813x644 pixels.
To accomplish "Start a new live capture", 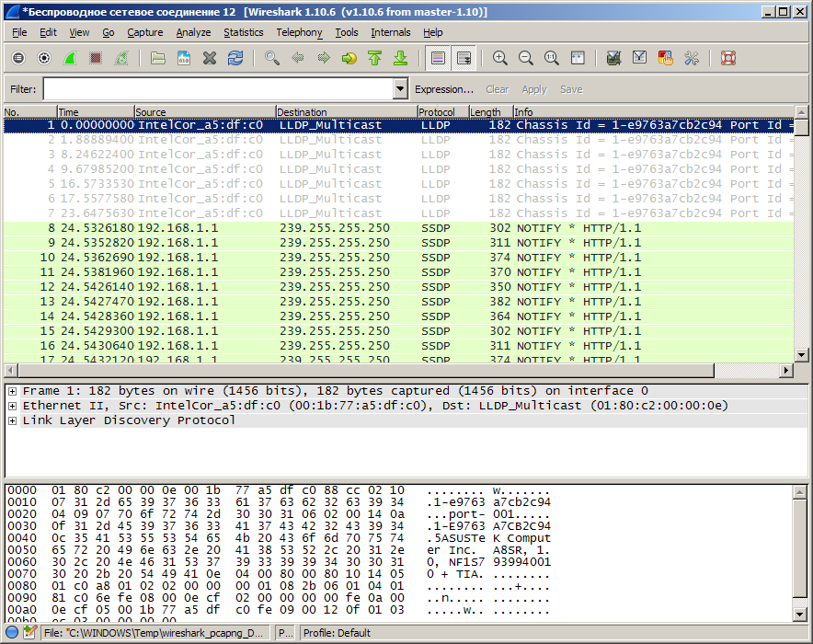I will pyautogui.click(x=70, y=58).
